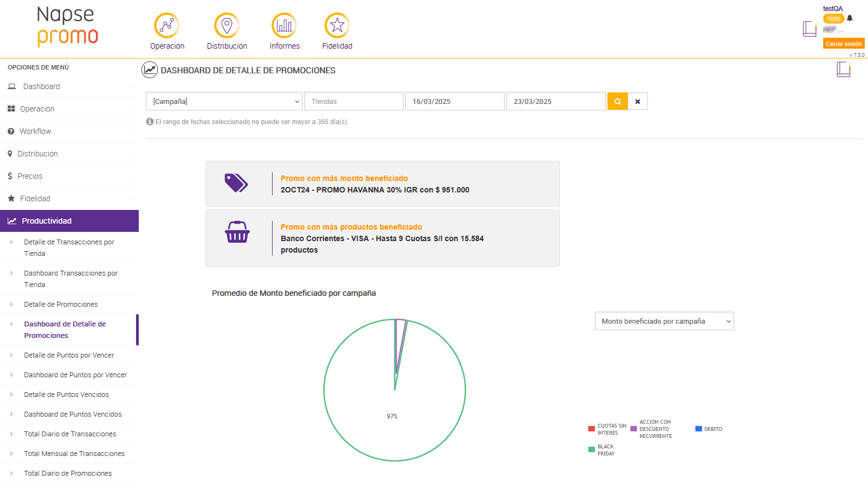Viewport: 868px width, 485px height.
Task: Click the Cerrar sesión button
Action: (x=843, y=44)
